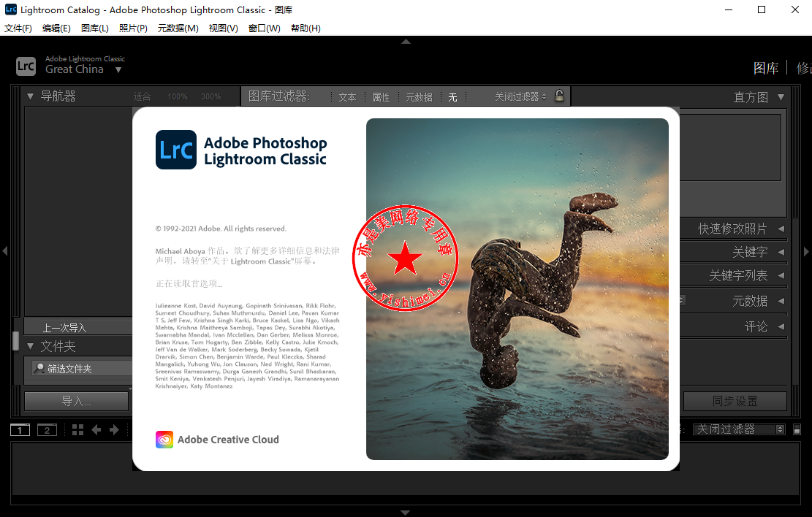Click the Lrc identity plate logo

point(26,66)
